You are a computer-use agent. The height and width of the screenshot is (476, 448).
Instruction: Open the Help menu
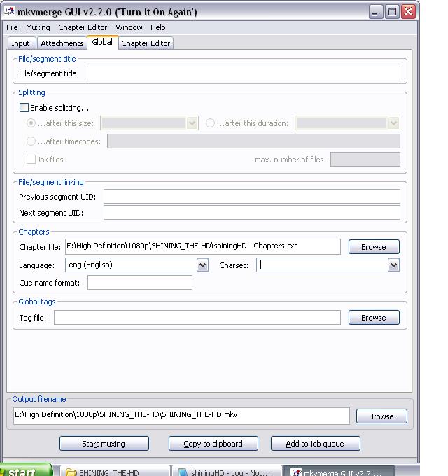[x=157, y=27]
